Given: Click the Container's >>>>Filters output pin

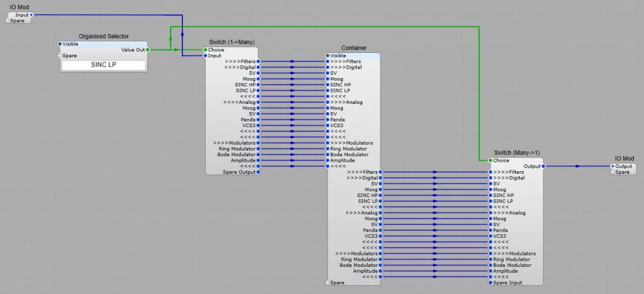Looking at the screenshot, I should [x=380, y=172].
